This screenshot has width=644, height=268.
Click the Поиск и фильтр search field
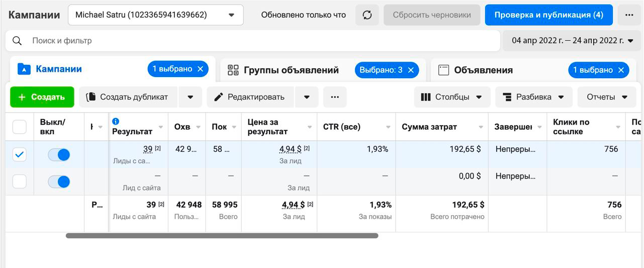point(253,41)
